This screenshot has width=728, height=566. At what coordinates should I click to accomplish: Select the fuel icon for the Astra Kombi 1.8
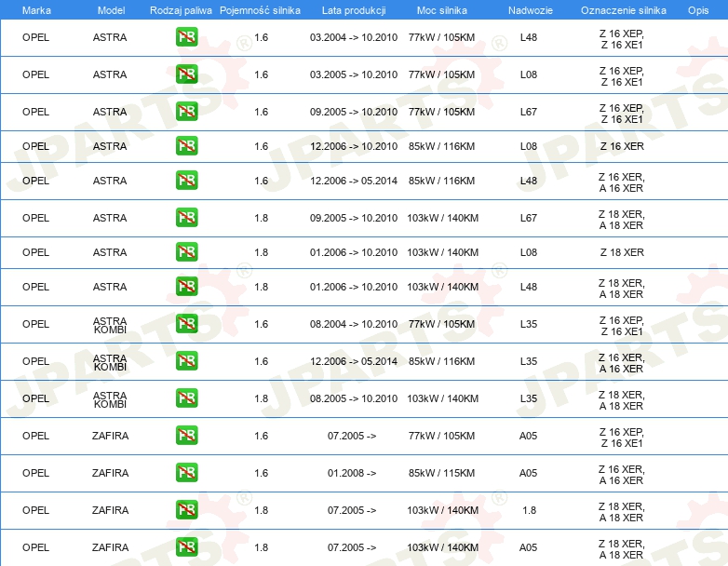(186, 398)
